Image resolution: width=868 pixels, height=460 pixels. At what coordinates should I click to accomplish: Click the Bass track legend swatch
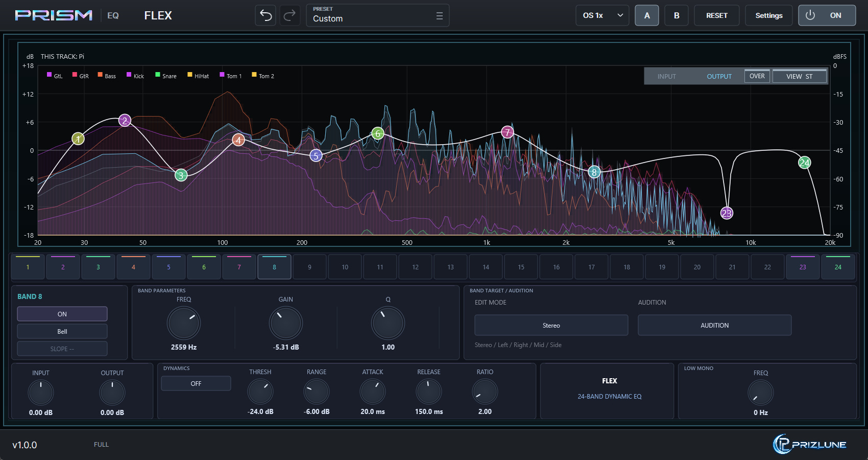(x=100, y=75)
